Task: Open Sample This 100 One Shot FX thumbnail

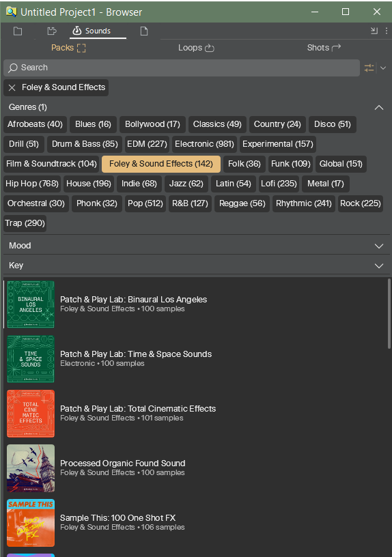Action: click(x=31, y=523)
